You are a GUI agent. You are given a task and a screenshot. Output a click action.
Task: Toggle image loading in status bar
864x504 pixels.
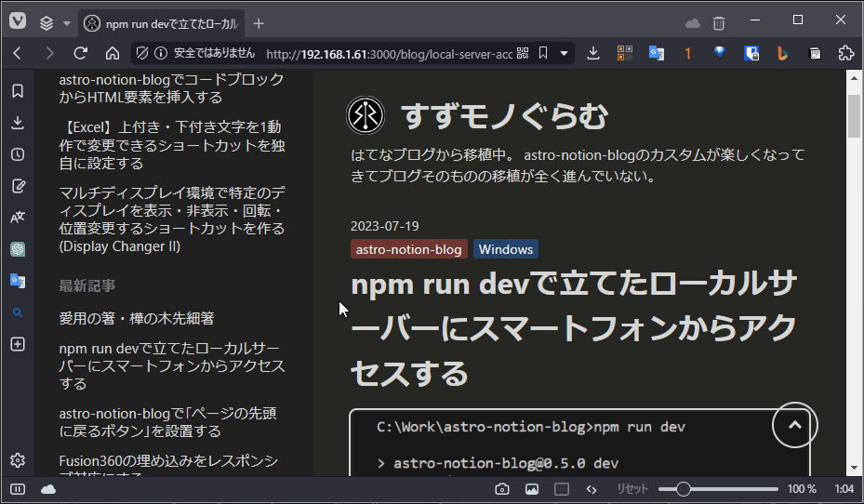pyautogui.click(x=532, y=489)
